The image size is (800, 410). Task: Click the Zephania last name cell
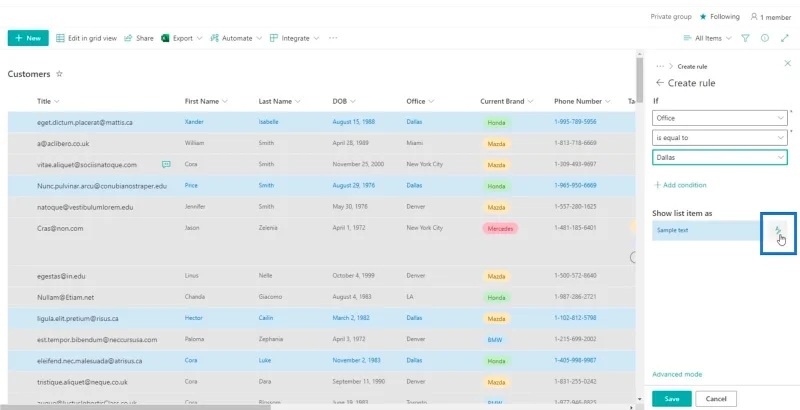(x=270, y=339)
